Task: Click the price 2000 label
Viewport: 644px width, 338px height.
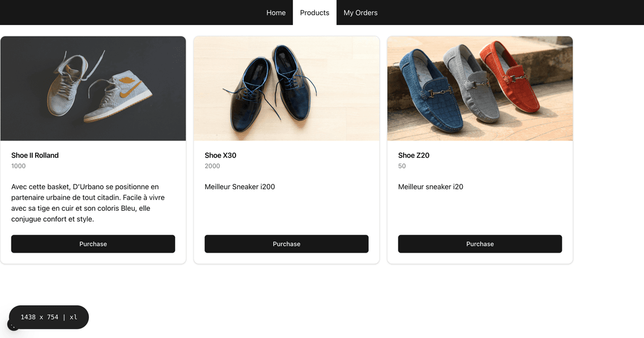Action: (212, 166)
